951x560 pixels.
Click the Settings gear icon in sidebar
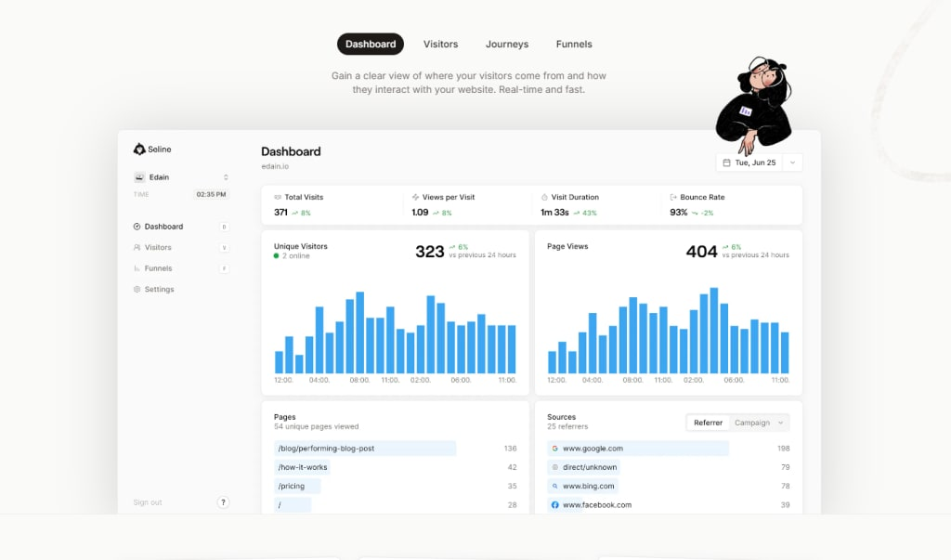(137, 290)
